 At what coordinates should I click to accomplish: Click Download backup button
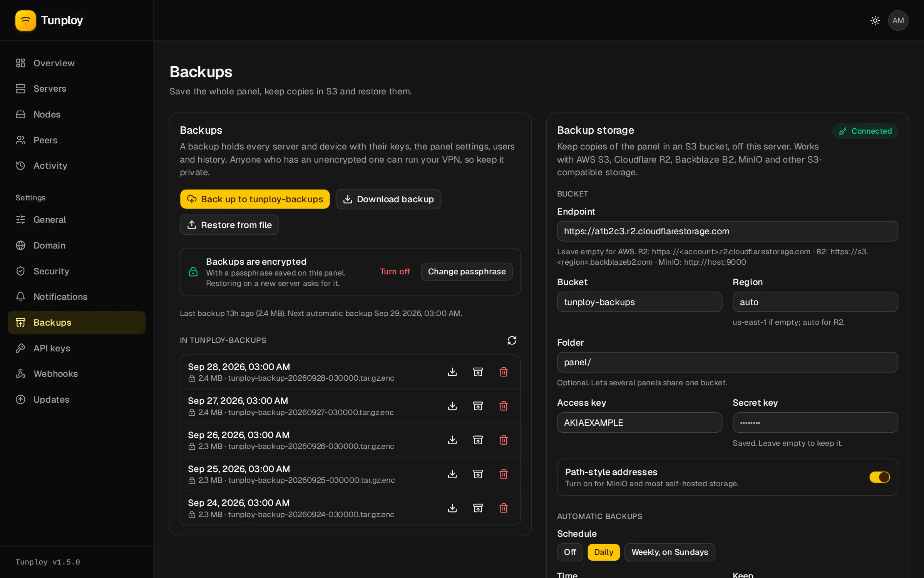[388, 199]
